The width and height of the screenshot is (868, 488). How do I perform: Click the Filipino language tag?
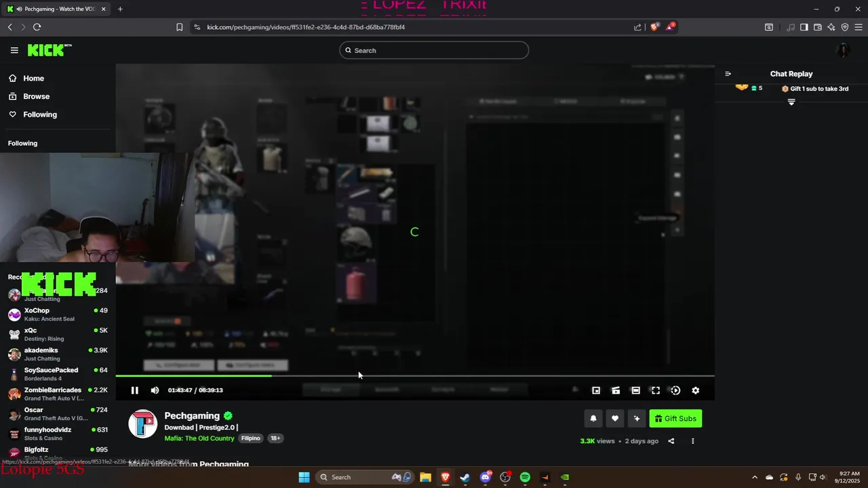coord(251,439)
